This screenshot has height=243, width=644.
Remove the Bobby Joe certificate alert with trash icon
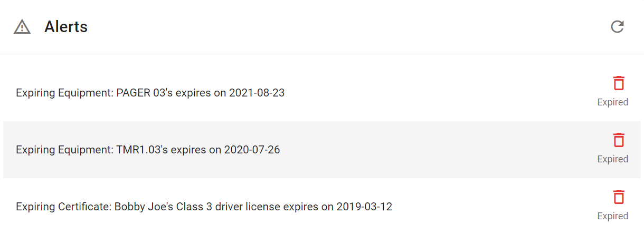619,197
